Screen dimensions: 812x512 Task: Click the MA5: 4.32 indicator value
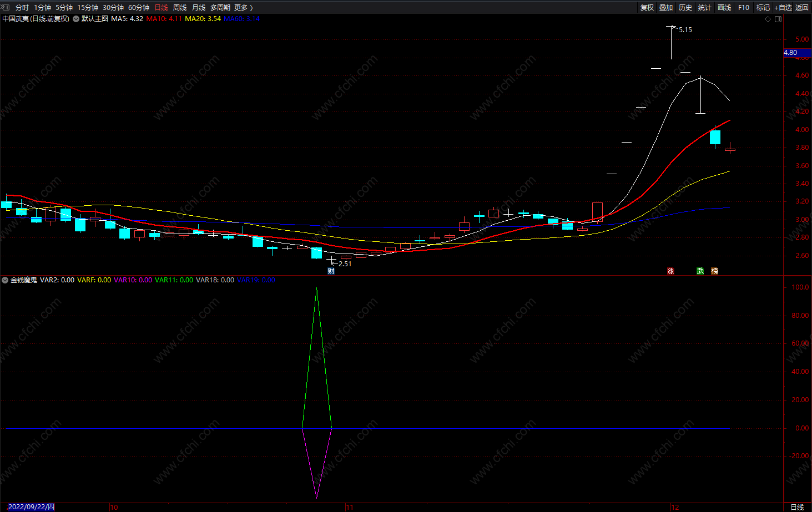pyautogui.click(x=127, y=19)
